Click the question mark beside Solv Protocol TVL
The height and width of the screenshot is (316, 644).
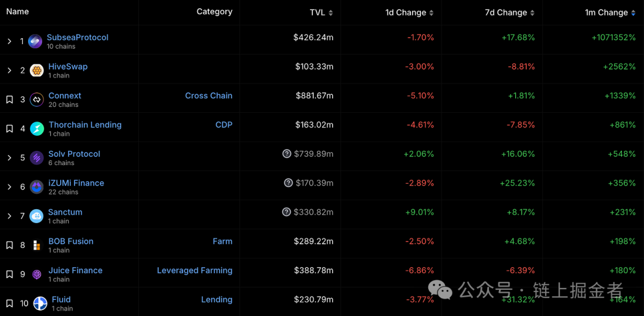point(287,154)
